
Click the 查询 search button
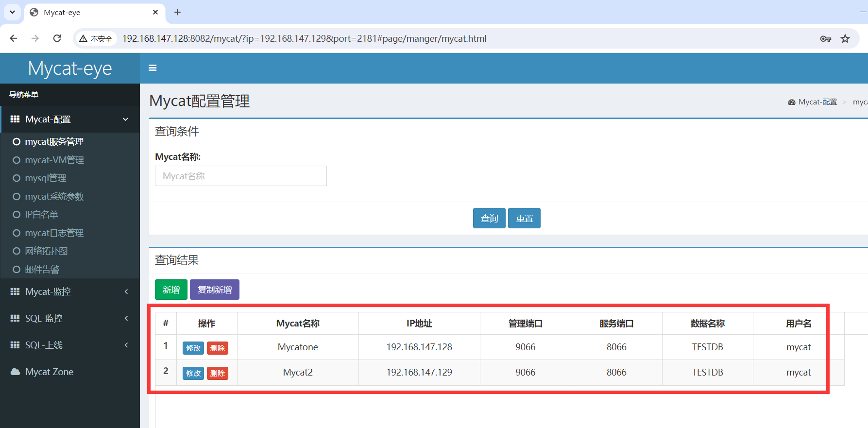coord(489,218)
